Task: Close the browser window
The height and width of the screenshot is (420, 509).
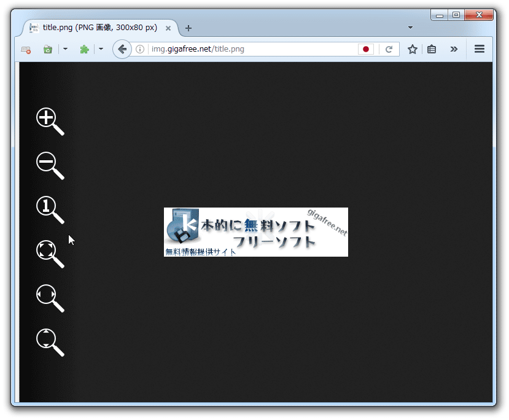Action: click(479, 15)
